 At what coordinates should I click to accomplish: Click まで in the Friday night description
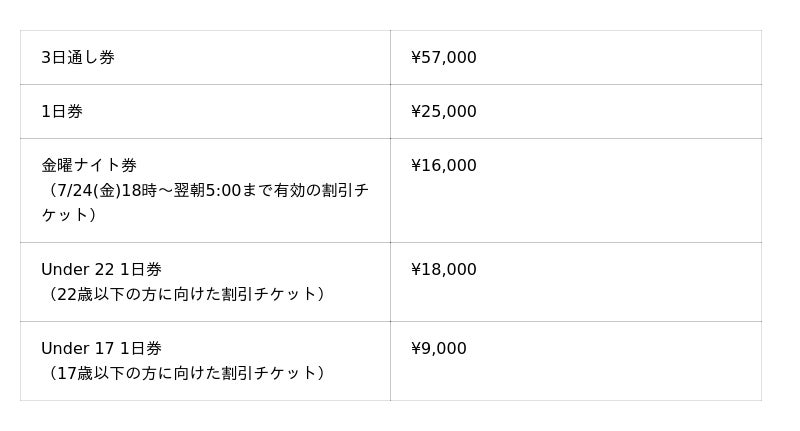coord(259,190)
